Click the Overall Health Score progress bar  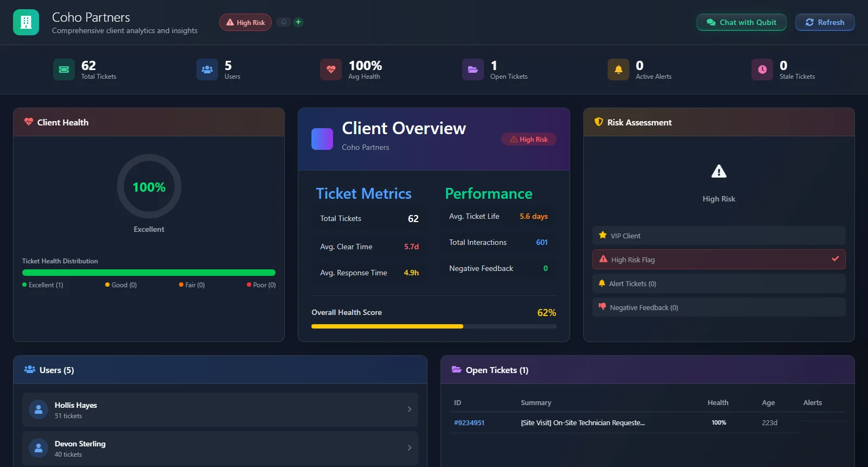(434, 326)
